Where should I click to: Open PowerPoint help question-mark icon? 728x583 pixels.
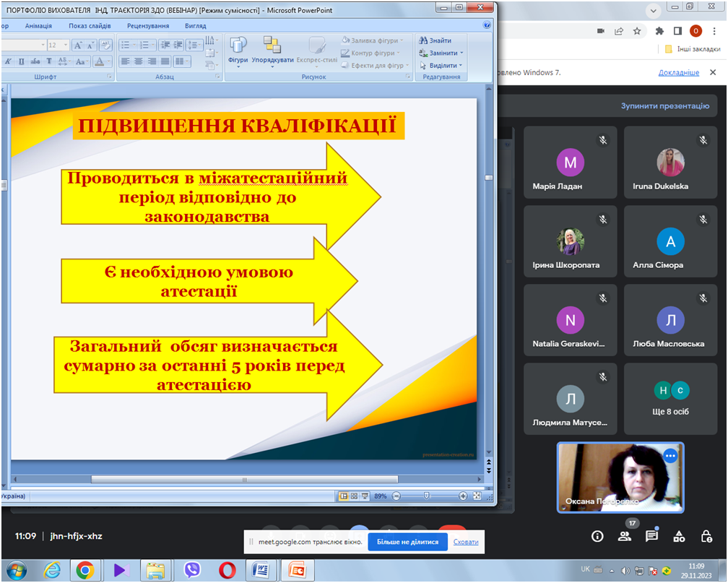pyautogui.click(x=487, y=25)
